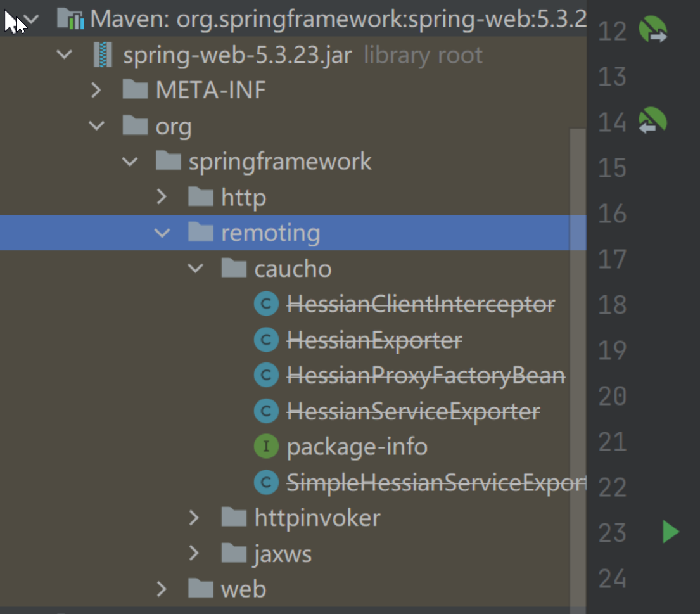Image resolution: width=700 pixels, height=614 pixels.
Task: Select HessianProxyFactoryBean class
Action: [x=425, y=376]
